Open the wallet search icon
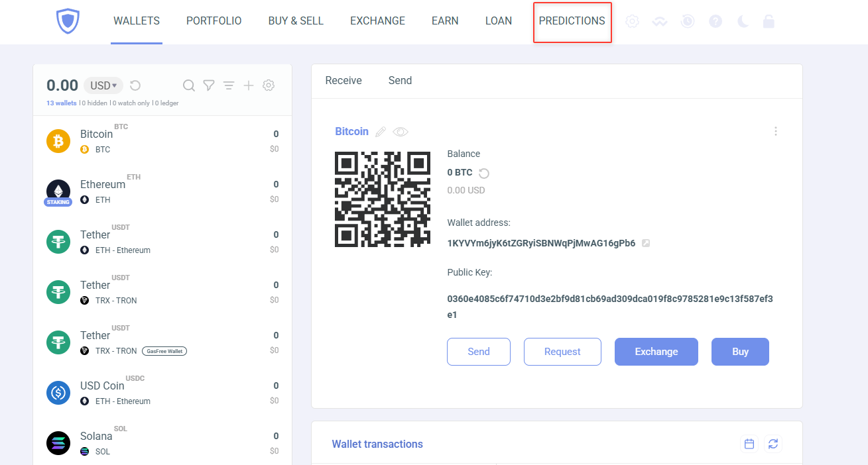 189,85
